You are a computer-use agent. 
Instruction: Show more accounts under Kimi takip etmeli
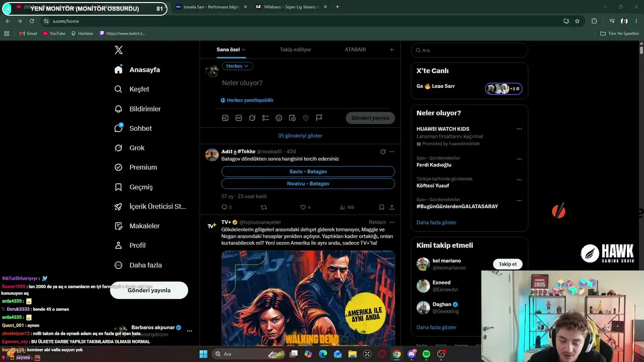(436, 327)
